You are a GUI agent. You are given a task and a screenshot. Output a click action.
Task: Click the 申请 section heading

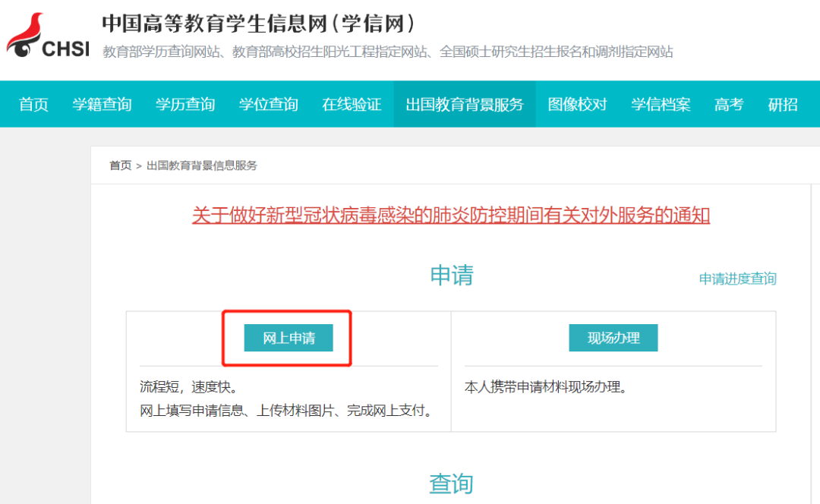(x=451, y=275)
